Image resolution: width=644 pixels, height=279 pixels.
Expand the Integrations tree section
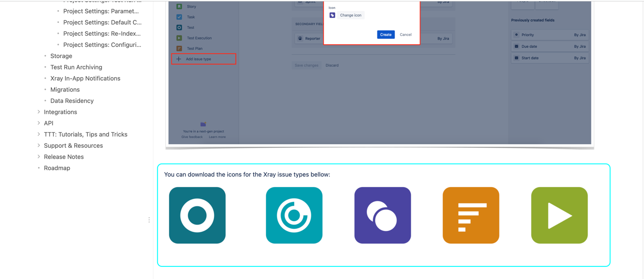tap(39, 112)
